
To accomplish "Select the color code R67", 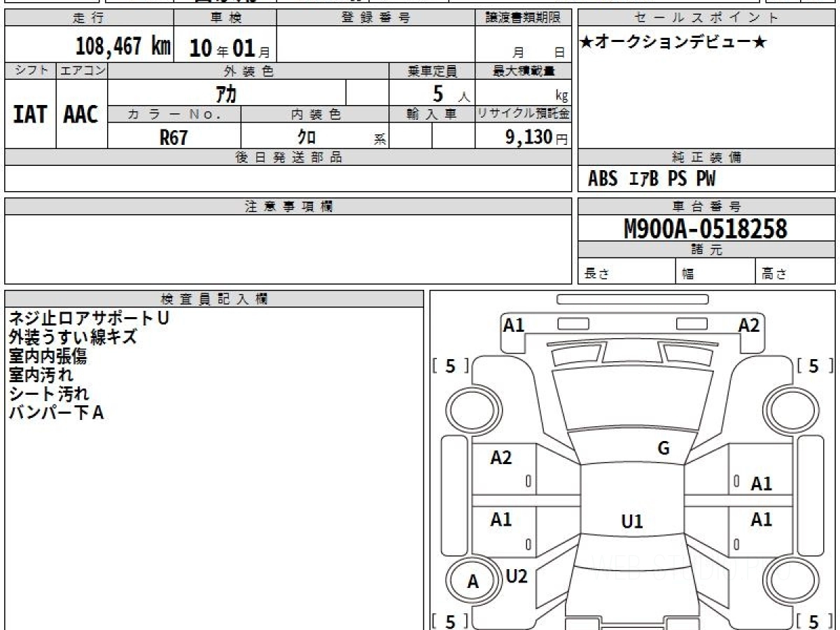I will click(174, 137).
